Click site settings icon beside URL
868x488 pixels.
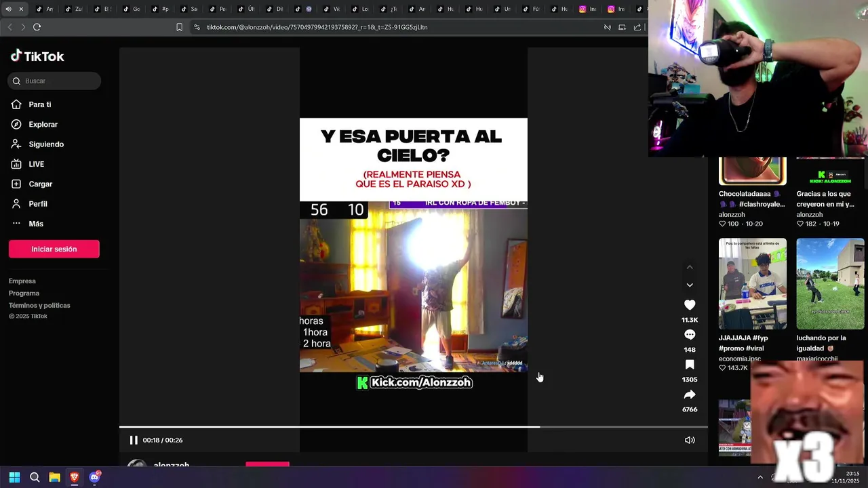click(197, 27)
